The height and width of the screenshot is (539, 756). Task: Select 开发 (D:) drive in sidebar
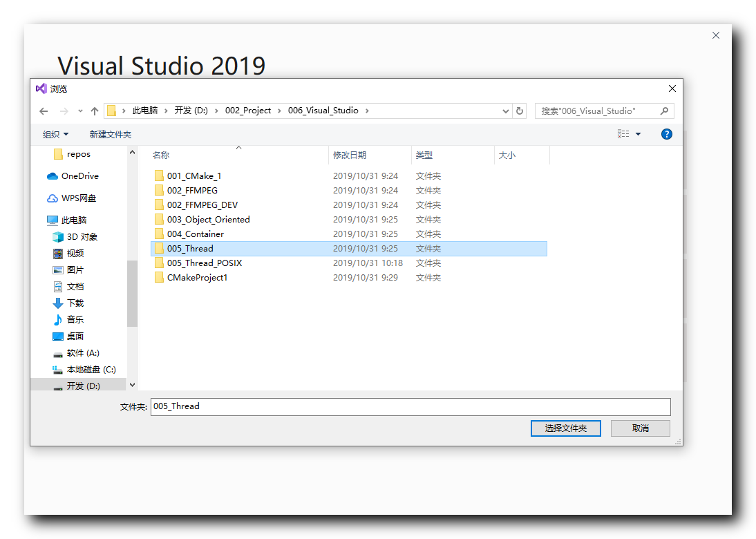[x=77, y=386]
